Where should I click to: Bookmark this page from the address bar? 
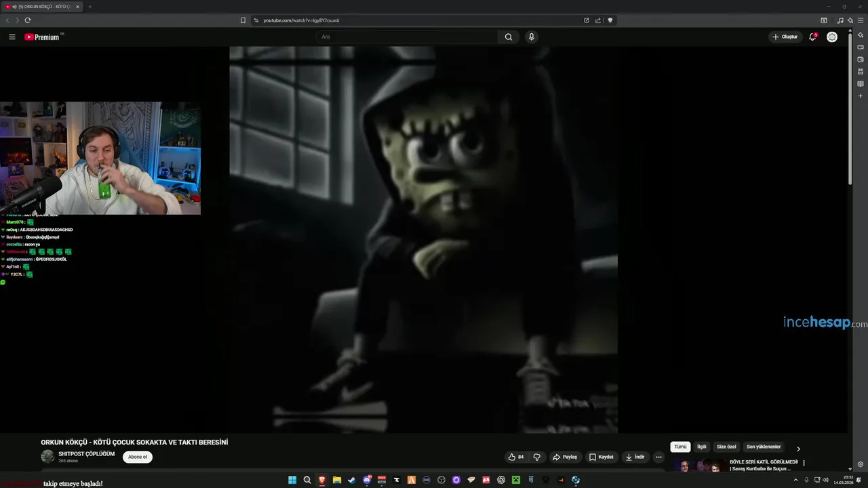pyautogui.click(x=243, y=20)
